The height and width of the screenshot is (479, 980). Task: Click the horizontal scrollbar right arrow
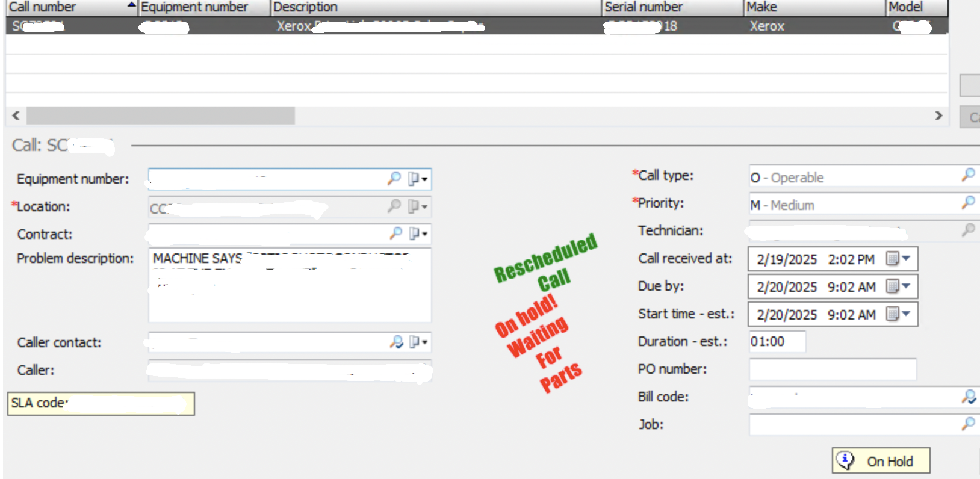(x=938, y=116)
